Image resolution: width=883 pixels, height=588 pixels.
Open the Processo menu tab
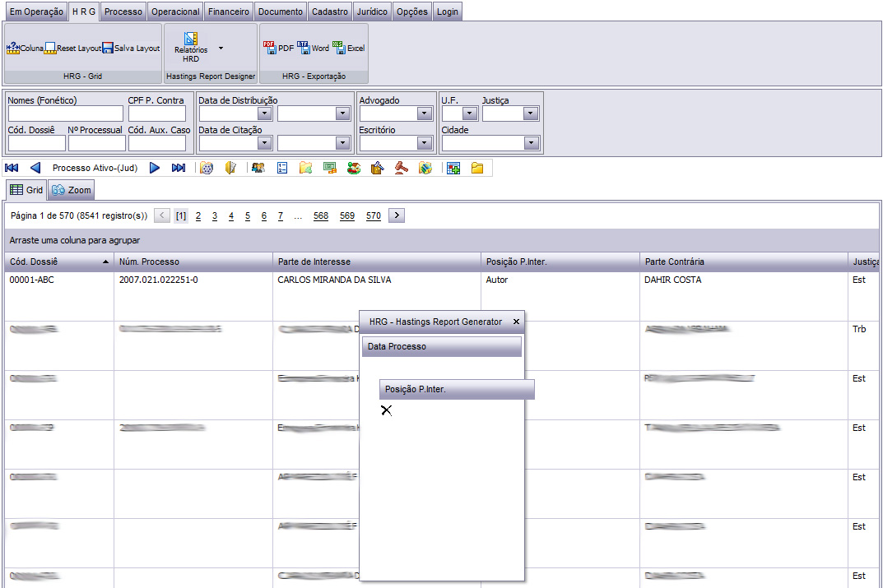tap(123, 12)
